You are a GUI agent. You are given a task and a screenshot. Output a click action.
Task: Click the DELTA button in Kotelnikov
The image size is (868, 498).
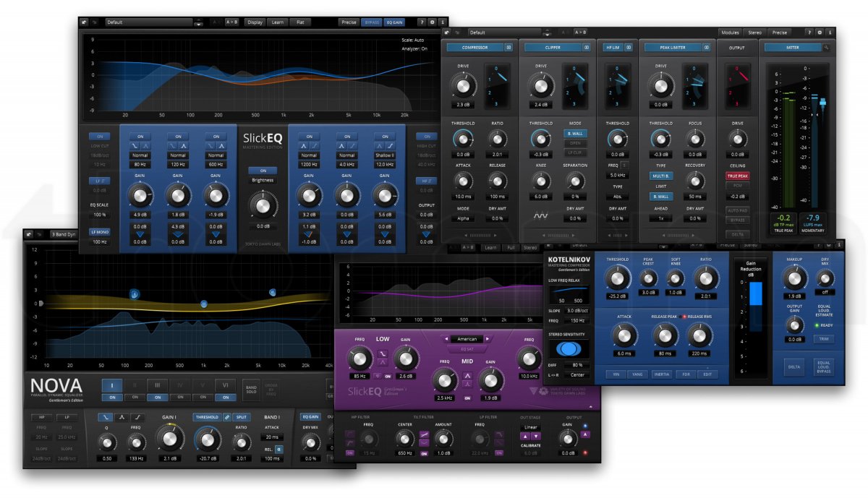pyautogui.click(x=793, y=367)
